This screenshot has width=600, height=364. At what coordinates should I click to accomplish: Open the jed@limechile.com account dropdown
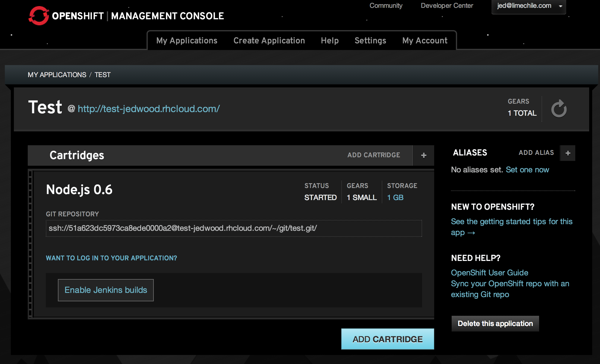[529, 6]
